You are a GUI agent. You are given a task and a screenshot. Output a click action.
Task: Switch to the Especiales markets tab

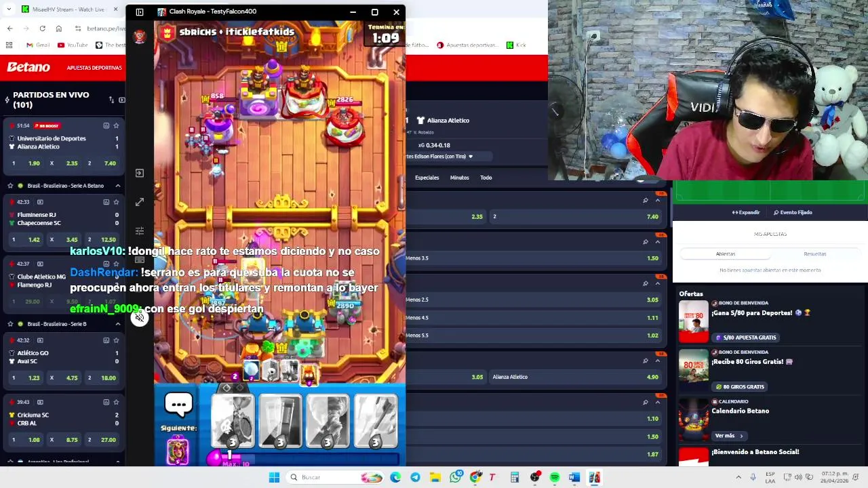coord(427,178)
